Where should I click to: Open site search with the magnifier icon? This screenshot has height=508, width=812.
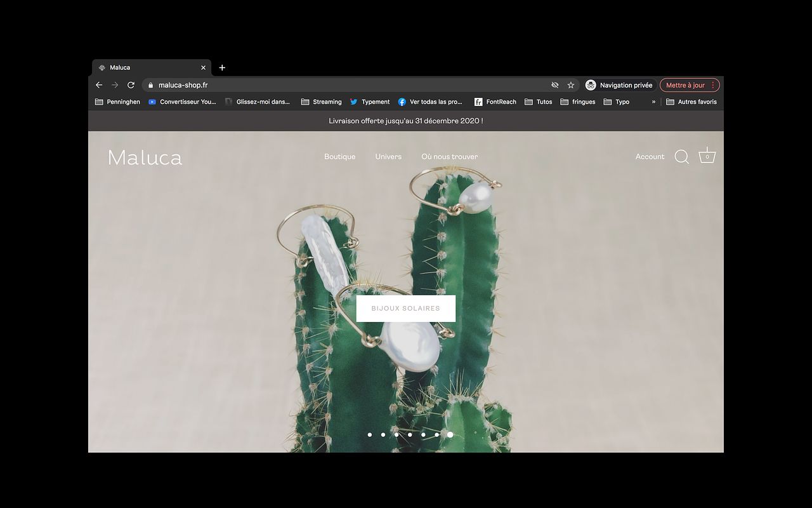[x=682, y=157]
